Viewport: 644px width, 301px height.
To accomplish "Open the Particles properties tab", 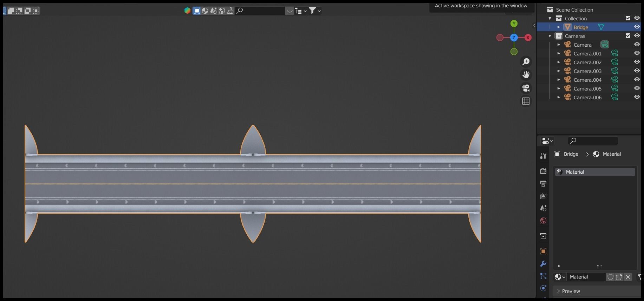I will tap(543, 276).
